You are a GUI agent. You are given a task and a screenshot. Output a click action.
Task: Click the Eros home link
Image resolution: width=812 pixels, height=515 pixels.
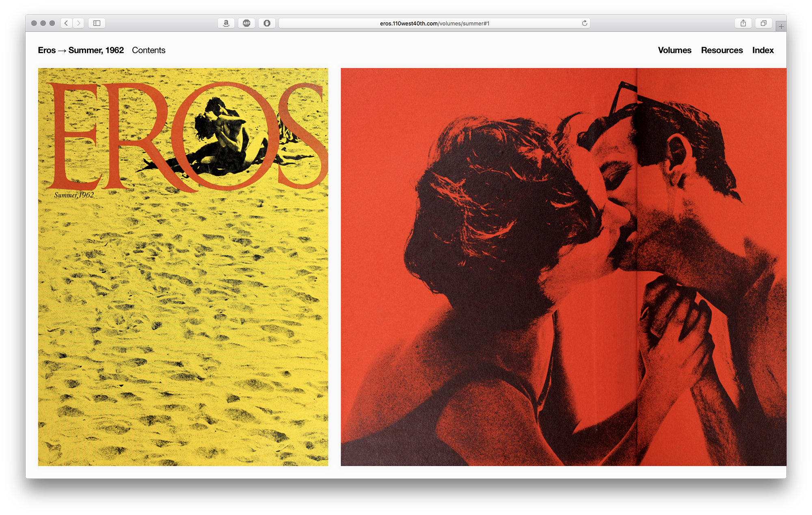47,50
